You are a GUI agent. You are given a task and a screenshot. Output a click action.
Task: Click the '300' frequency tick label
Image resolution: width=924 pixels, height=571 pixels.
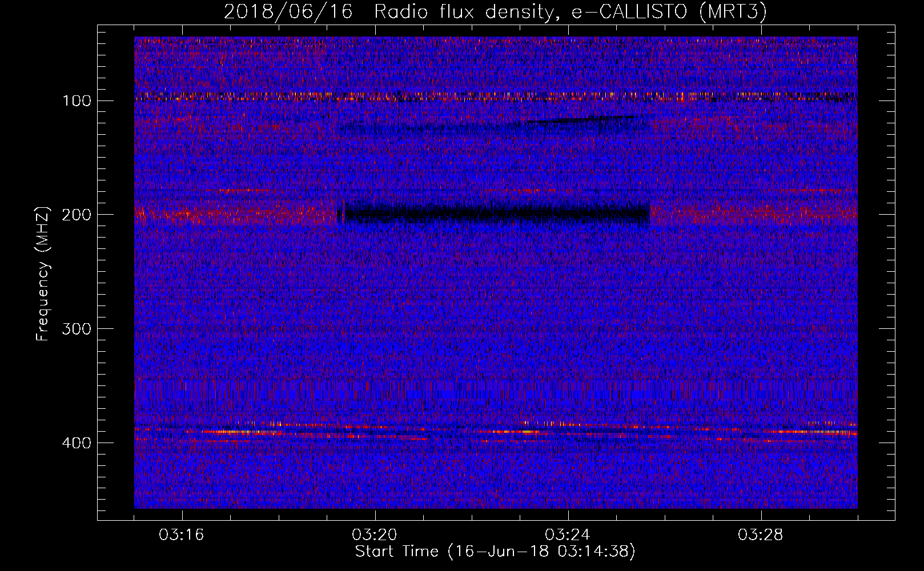tap(77, 329)
